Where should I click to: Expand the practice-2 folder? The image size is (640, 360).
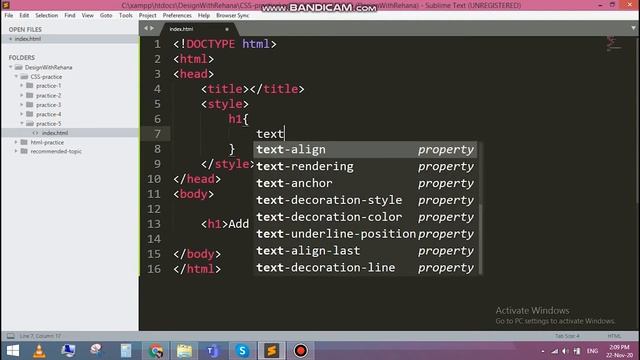click(22, 96)
